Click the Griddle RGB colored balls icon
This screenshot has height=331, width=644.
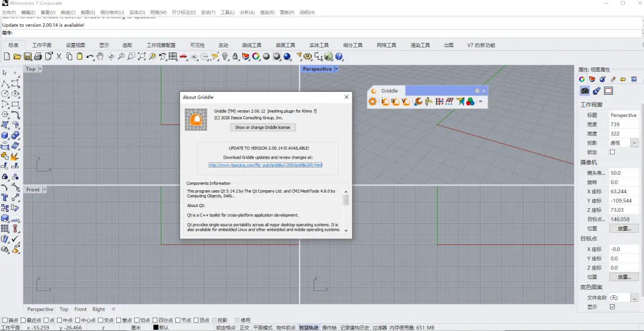pyautogui.click(x=470, y=102)
